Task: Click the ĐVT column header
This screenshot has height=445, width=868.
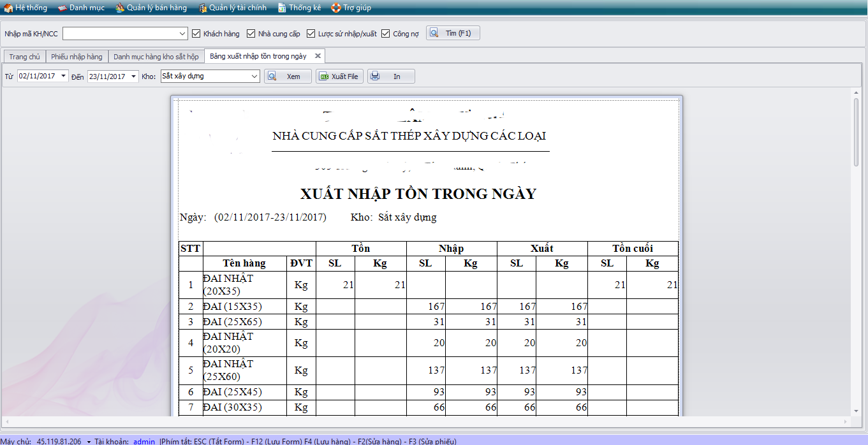Action: pos(301,263)
